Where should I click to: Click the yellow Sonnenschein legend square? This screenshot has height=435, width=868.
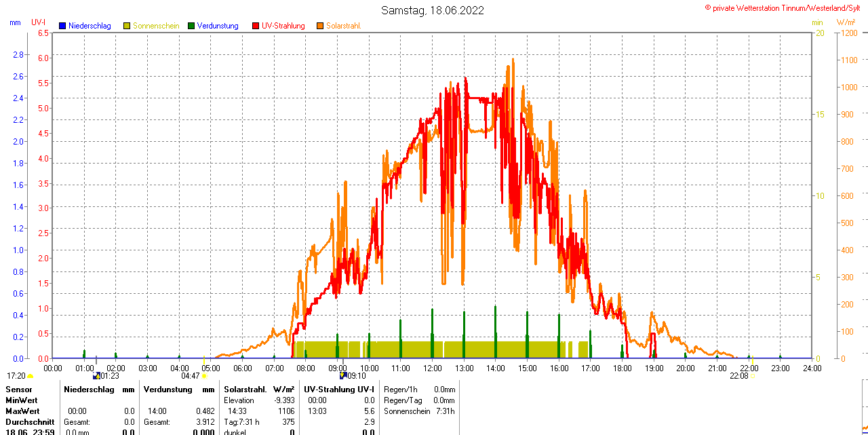pyautogui.click(x=127, y=26)
